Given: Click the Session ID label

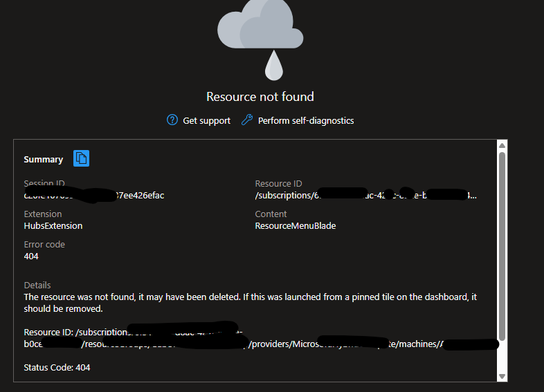Looking at the screenshot, I should (x=44, y=183).
